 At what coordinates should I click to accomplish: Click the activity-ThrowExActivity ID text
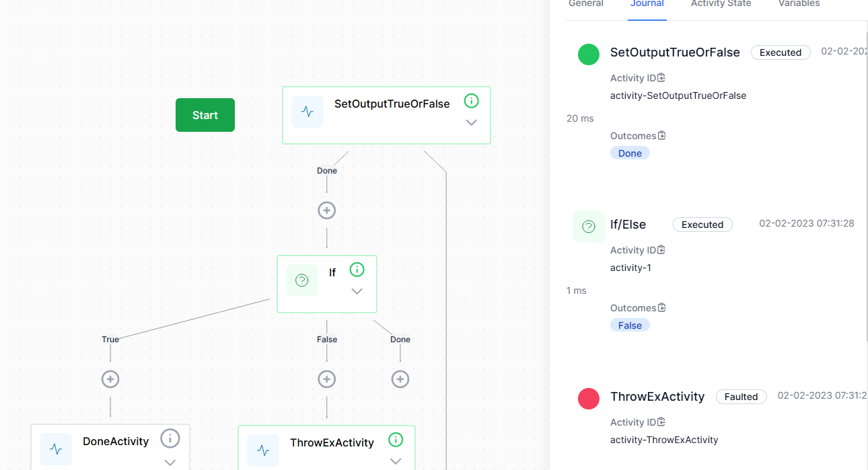[664, 440]
